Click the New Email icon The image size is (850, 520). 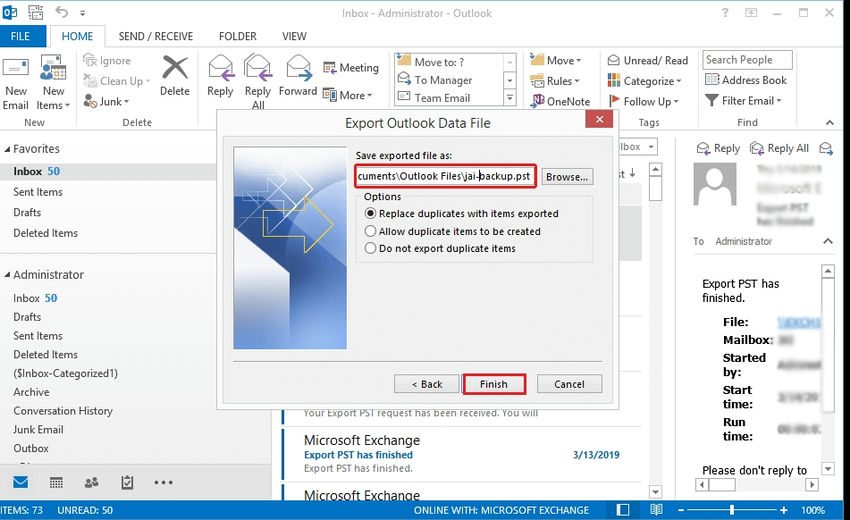(15, 67)
